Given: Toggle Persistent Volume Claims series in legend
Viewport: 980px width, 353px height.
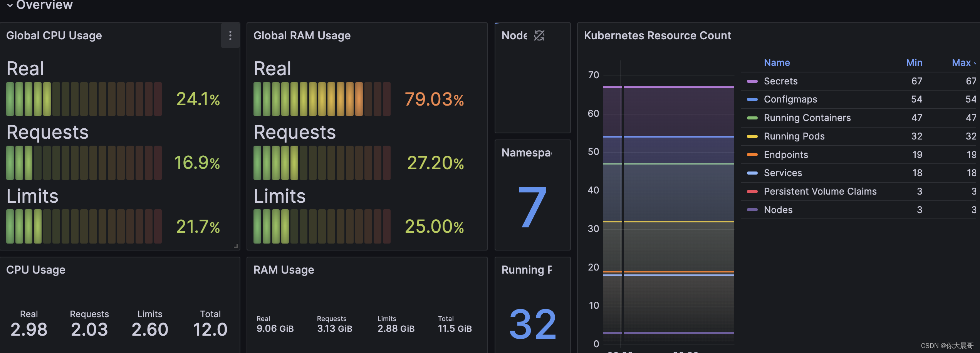Looking at the screenshot, I should point(820,191).
